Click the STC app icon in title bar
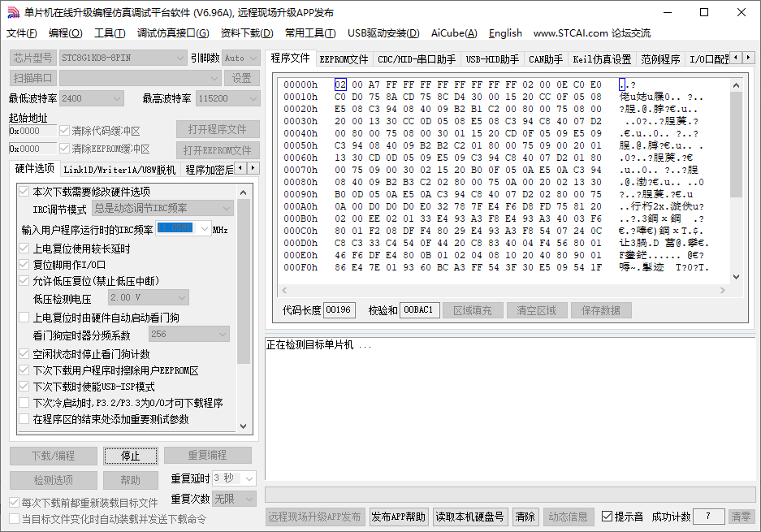Viewport: 761px width, 532px height. click(x=12, y=12)
